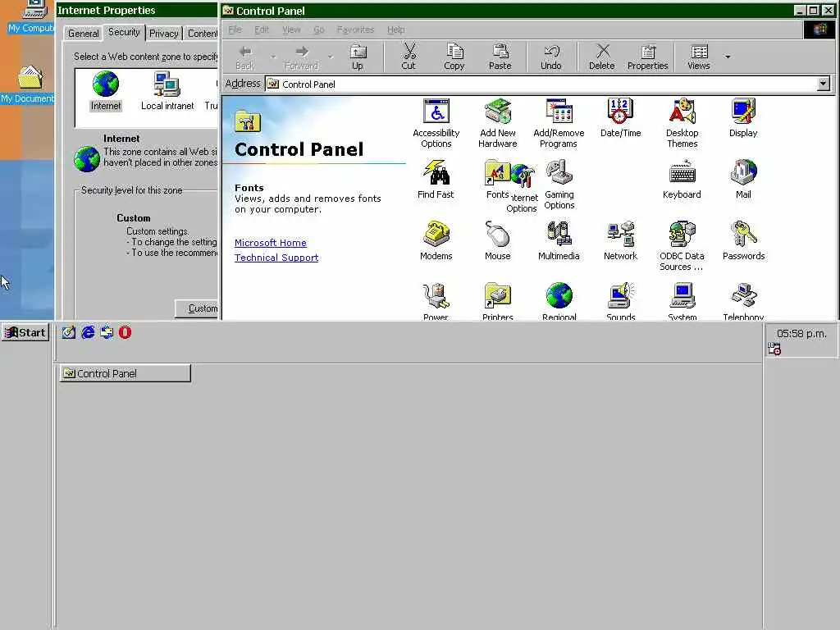Open the Passwords applet
Screen dimensions: 840x630
743,241
